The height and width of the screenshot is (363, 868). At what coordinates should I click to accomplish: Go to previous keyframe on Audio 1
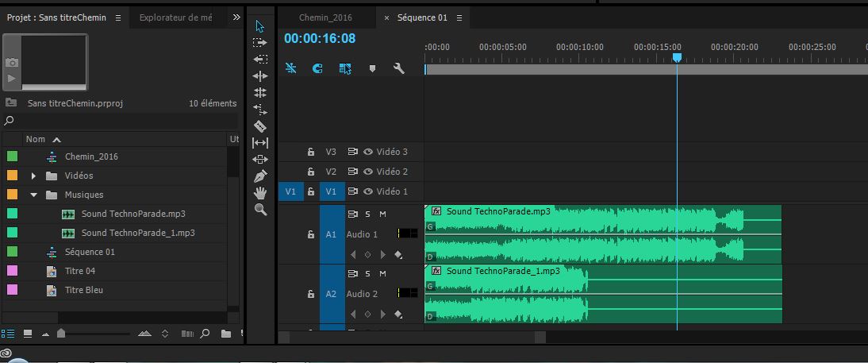pyautogui.click(x=352, y=254)
